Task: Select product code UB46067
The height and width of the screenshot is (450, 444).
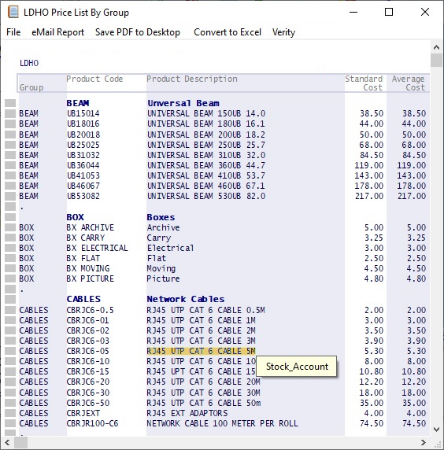Action: click(83, 186)
